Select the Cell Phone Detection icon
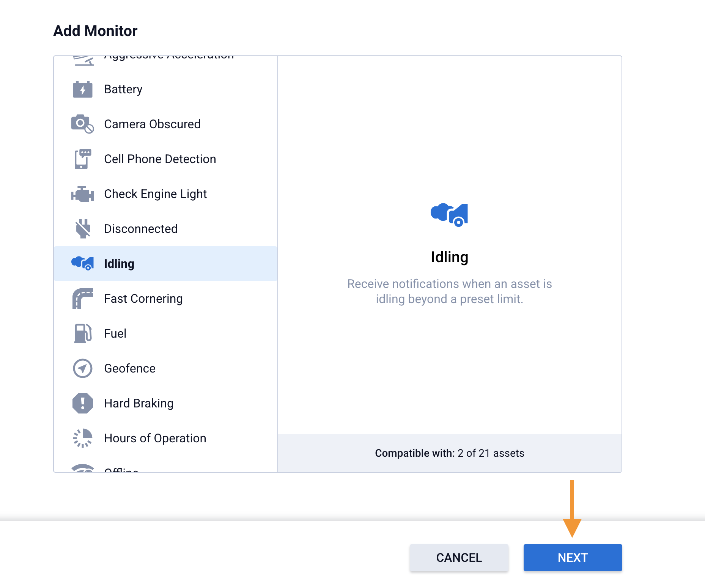 82,159
